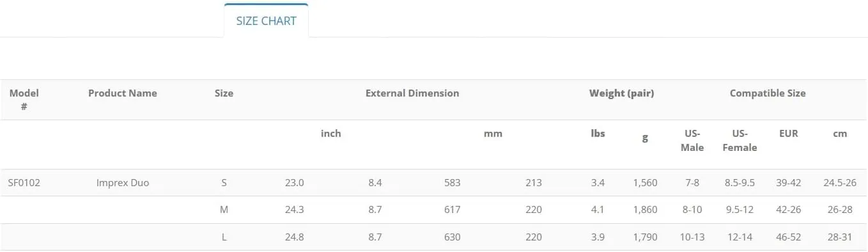Click the 46-52 EUR size value
The width and height of the screenshot is (868, 252).
point(789,237)
